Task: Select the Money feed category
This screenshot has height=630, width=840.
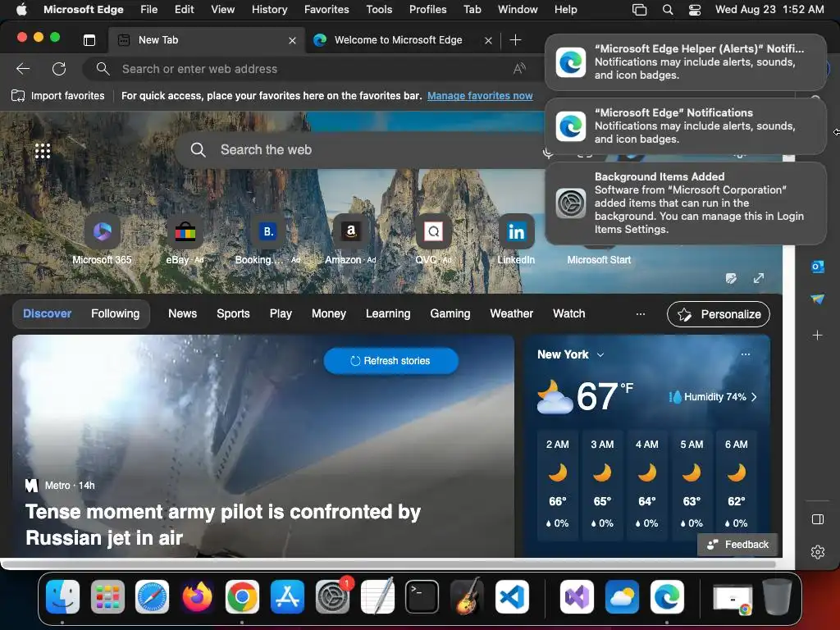Action: pos(328,314)
